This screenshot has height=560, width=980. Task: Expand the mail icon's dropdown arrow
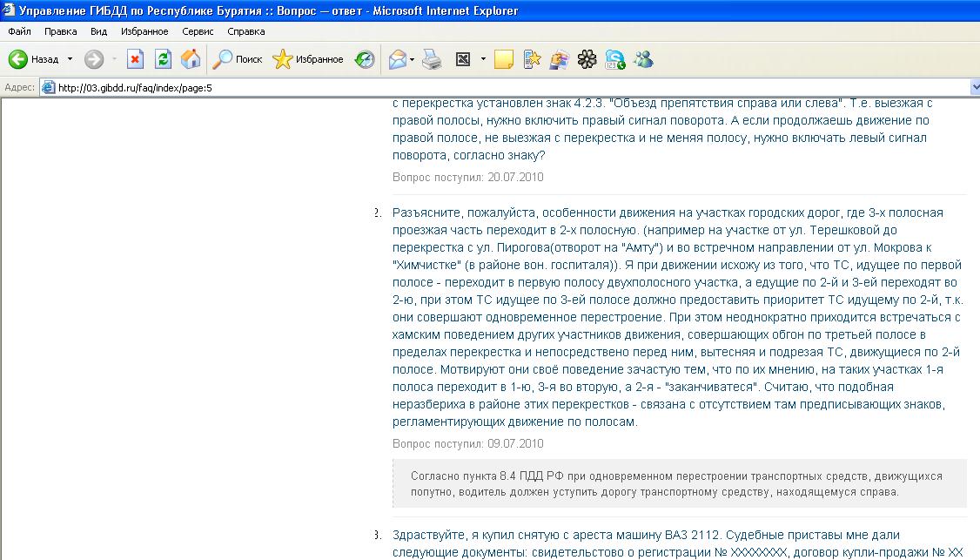click(x=411, y=59)
